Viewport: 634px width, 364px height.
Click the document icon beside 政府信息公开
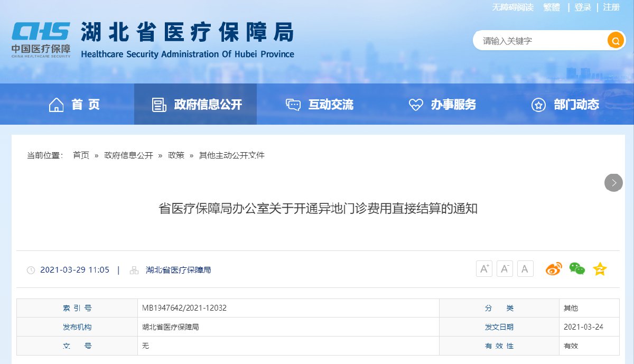coord(159,105)
